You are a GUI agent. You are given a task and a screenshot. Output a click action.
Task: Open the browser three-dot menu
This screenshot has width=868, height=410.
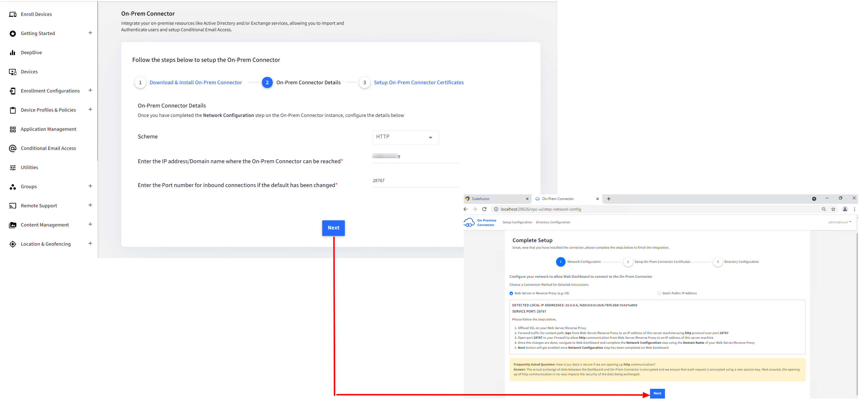[854, 209]
